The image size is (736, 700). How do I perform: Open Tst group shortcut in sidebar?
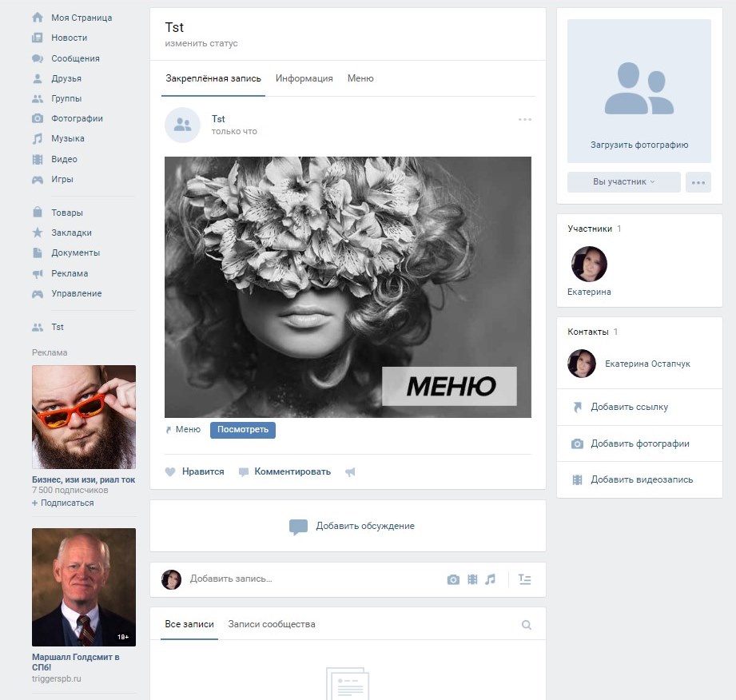58,328
